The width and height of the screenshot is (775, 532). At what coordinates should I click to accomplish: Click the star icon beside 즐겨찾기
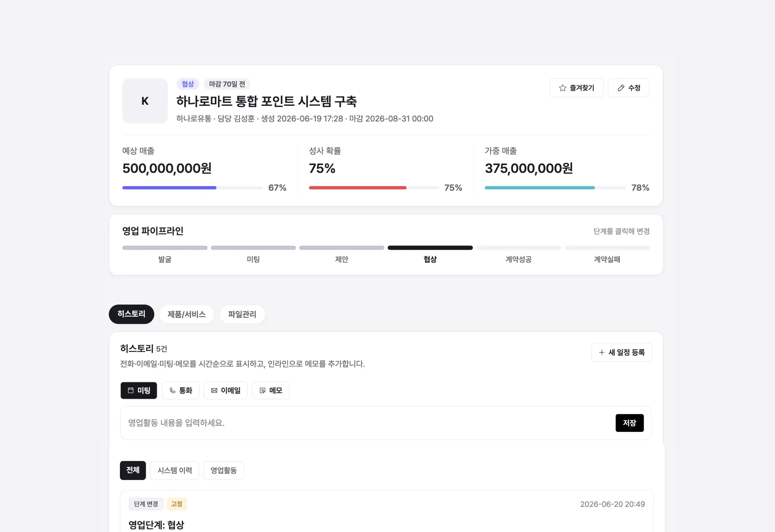tap(562, 88)
